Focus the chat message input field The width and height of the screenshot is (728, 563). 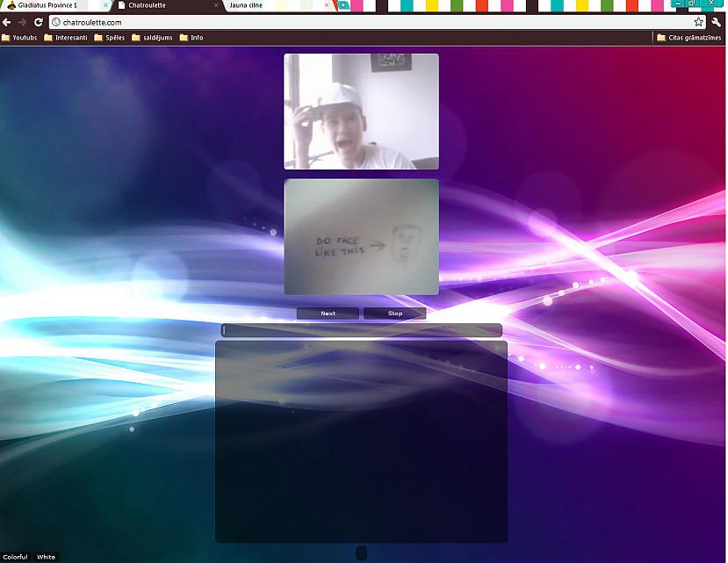tap(362, 330)
